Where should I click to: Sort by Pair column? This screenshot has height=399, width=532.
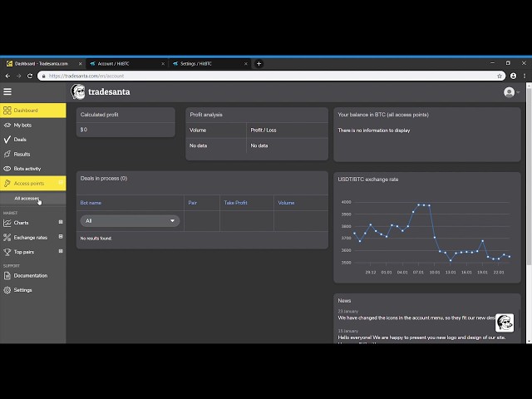[x=192, y=203]
